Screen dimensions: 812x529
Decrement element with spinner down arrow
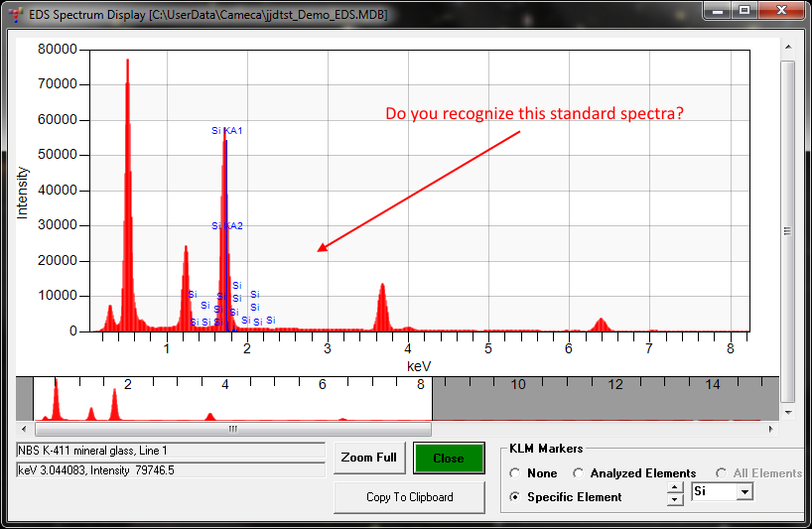676,499
